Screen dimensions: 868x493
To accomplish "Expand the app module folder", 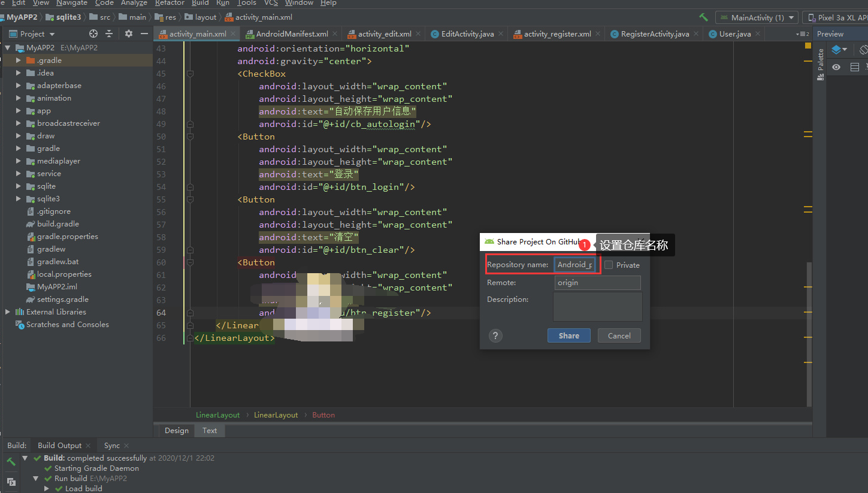I will click(19, 110).
